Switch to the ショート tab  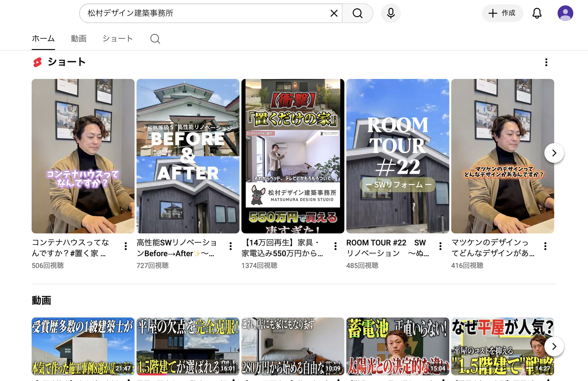tap(118, 39)
